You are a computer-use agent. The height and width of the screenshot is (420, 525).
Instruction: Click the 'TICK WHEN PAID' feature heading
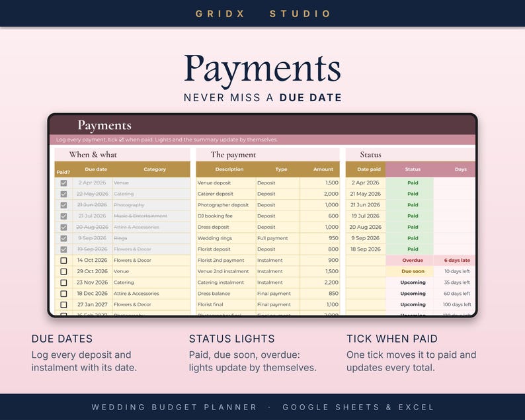(x=392, y=339)
